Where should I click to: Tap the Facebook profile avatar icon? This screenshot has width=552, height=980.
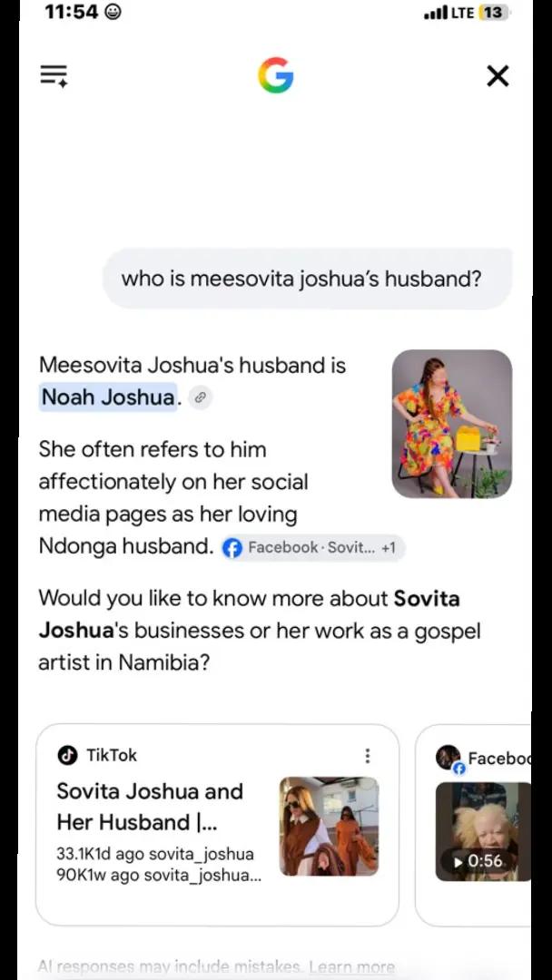448,759
